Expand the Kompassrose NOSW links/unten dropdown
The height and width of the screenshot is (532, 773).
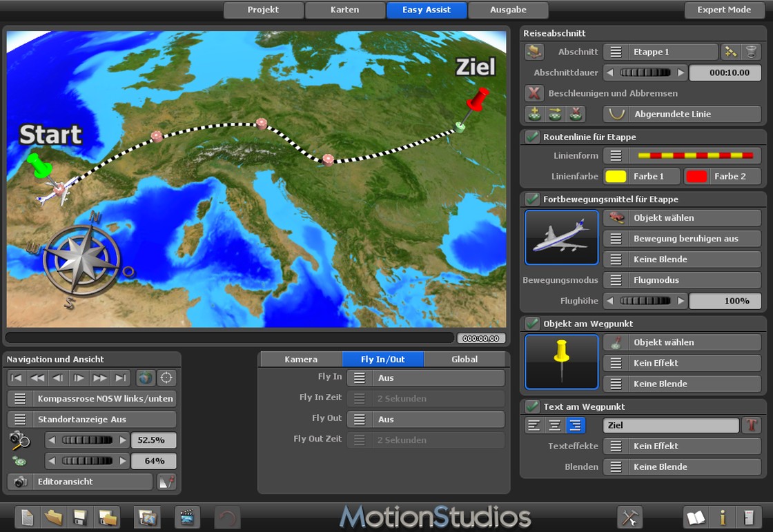(92, 399)
